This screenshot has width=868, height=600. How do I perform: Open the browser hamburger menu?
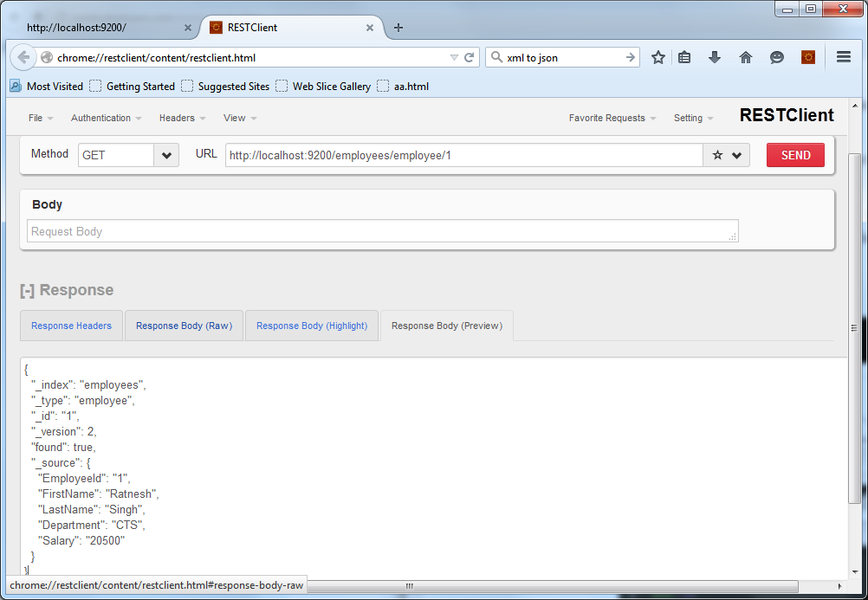tap(844, 57)
